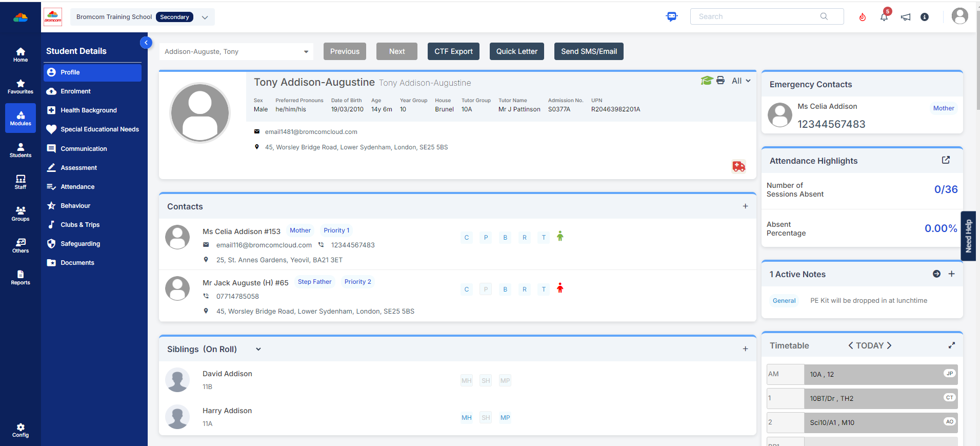Click the print icon in student header
This screenshot has height=446, width=980.
(x=721, y=81)
